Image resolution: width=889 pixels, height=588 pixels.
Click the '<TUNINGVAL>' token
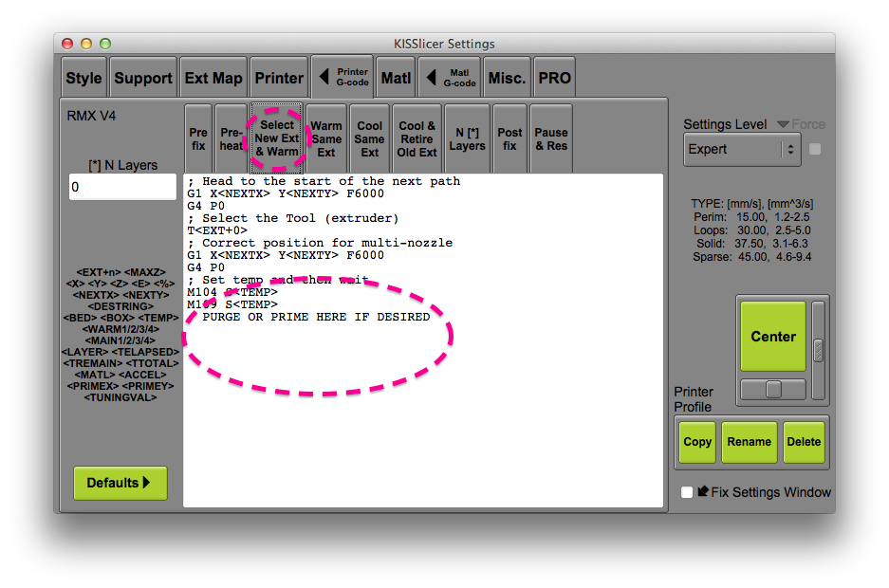[x=120, y=397]
